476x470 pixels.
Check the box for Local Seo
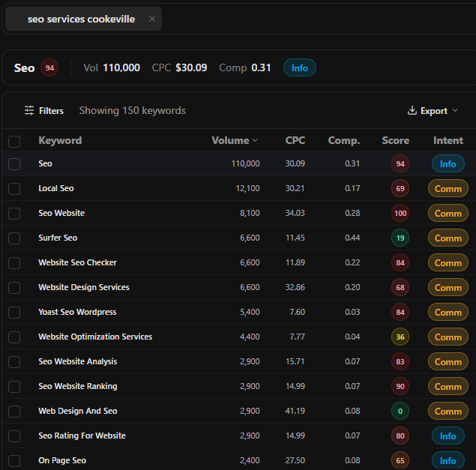[x=14, y=189]
